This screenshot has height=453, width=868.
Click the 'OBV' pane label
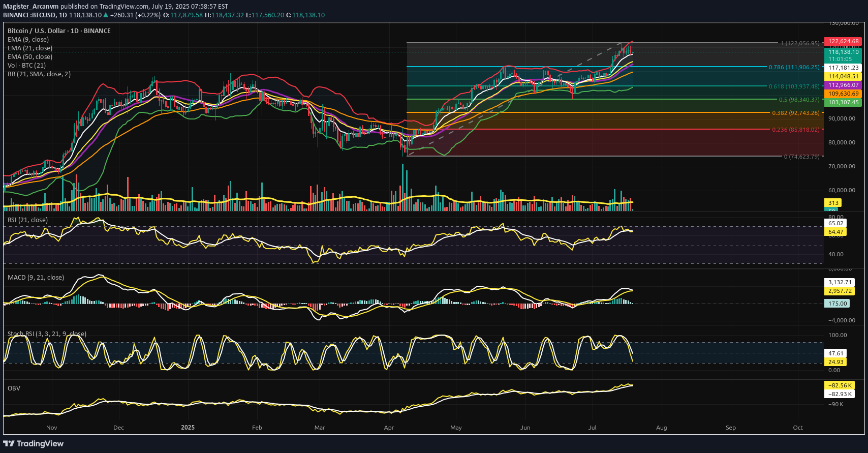click(14, 388)
